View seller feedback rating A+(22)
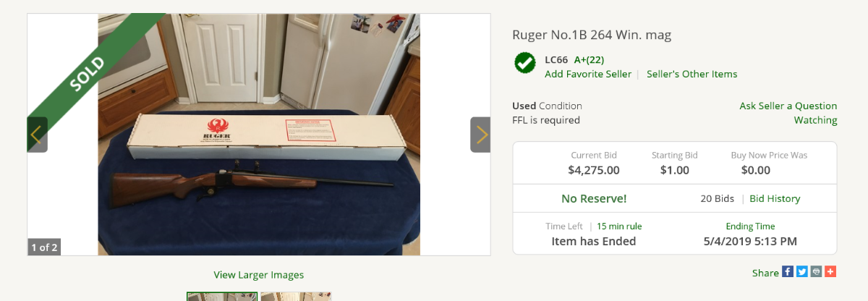Viewport: 868px width, 301px height. pos(589,59)
